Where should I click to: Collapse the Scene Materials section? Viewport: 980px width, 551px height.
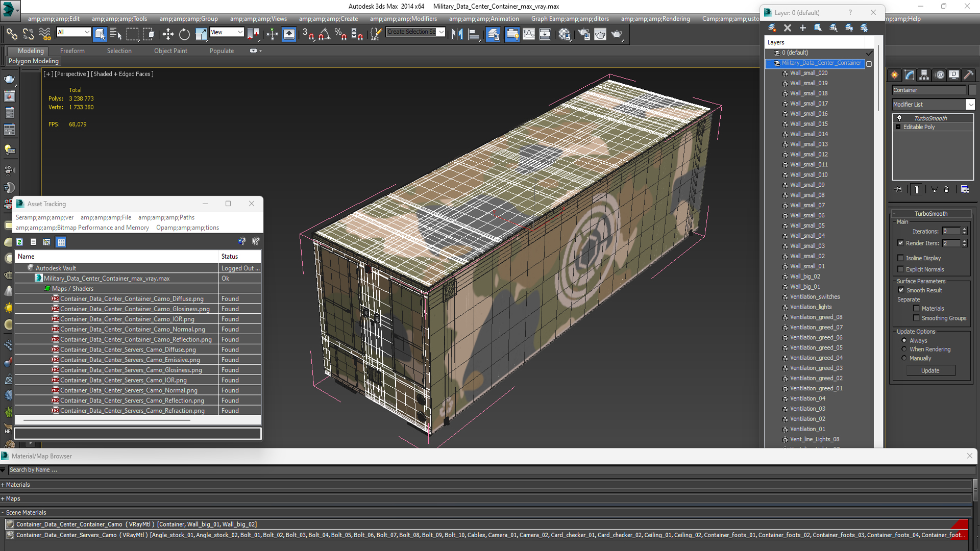(3, 512)
